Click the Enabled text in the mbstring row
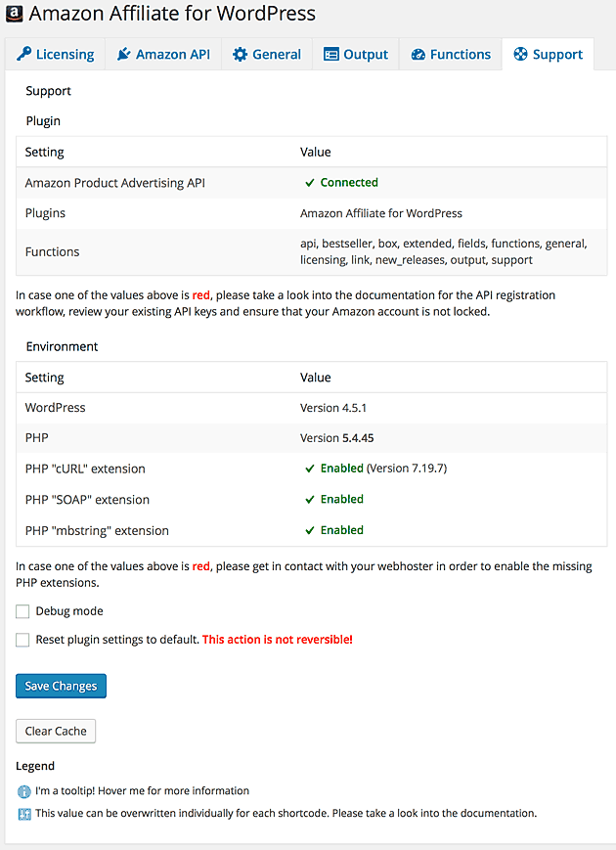616x850 pixels. click(x=342, y=530)
